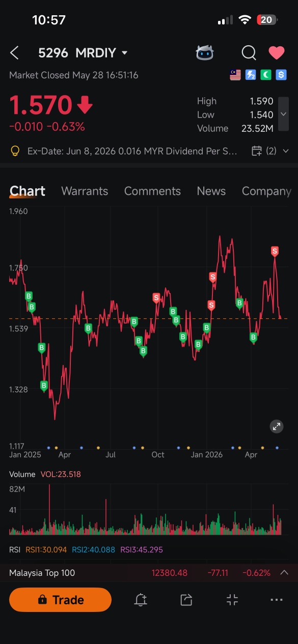Switch to the Warrants tab
Viewport: 298px width, 644px height.
85,191
